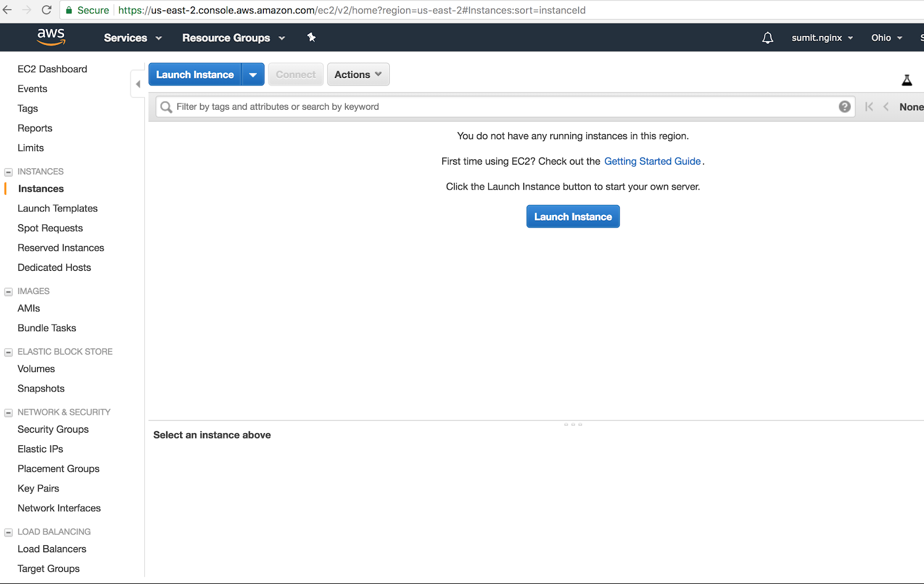Open Elastic IPs

[x=40, y=449]
